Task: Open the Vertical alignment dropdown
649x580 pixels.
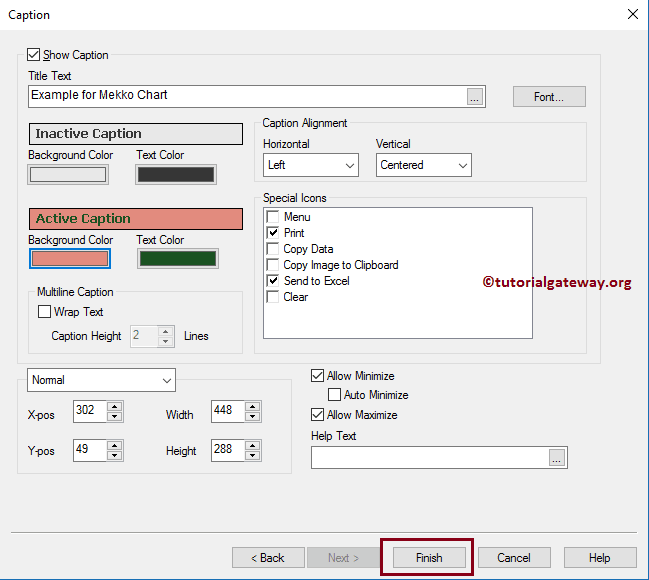Action: pos(423,165)
